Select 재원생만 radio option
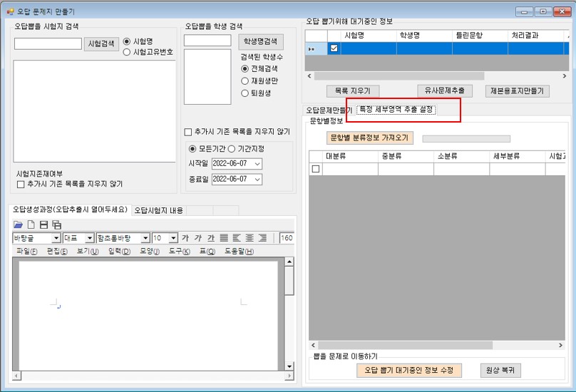This screenshot has width=576, height=392. click(x=245, y=81)
